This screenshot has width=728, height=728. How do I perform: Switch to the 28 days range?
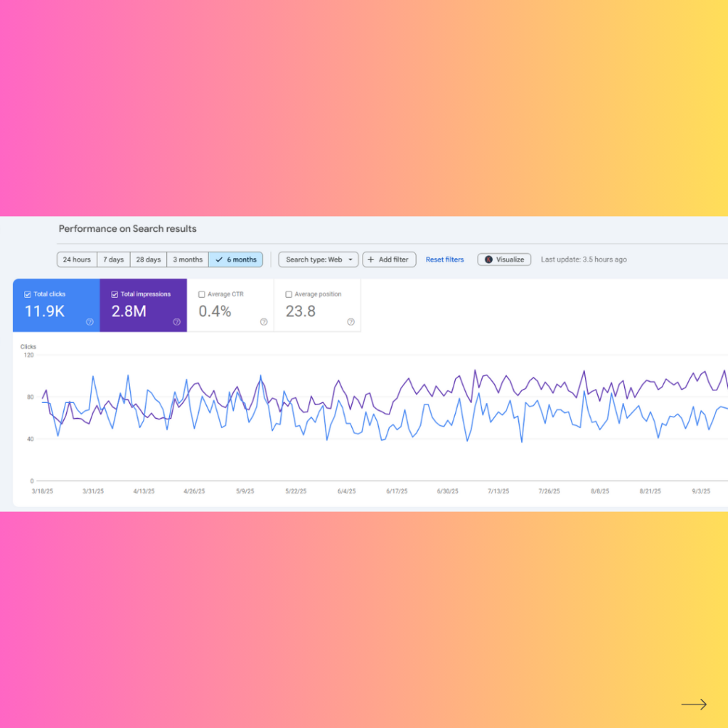149,259
